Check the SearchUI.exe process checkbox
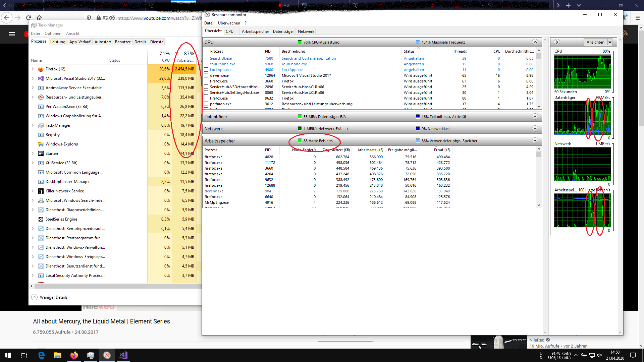 pos(206,58)
